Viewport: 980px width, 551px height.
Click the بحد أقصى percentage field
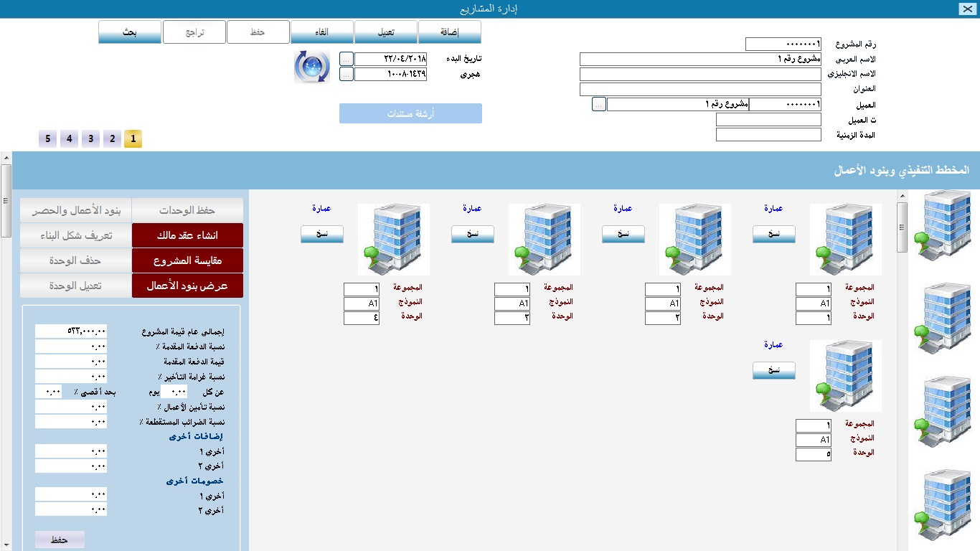pyautogui.click(x=48, y=392)
